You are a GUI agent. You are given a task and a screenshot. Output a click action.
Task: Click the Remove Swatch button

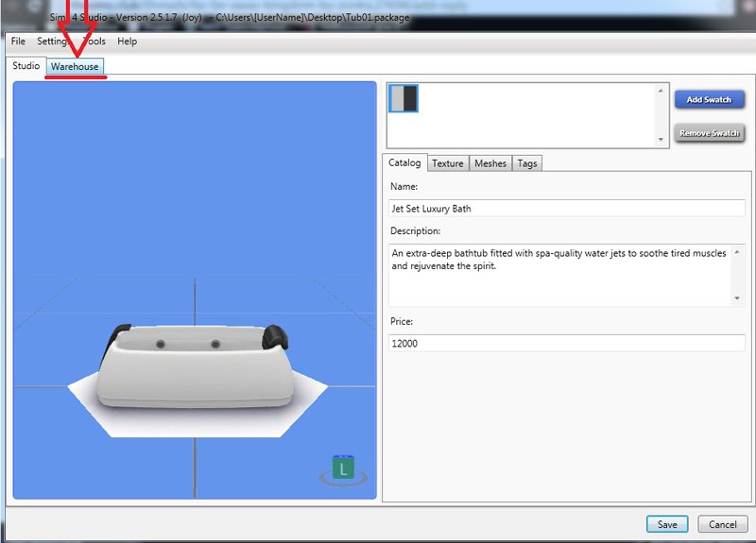click(710, 133)
